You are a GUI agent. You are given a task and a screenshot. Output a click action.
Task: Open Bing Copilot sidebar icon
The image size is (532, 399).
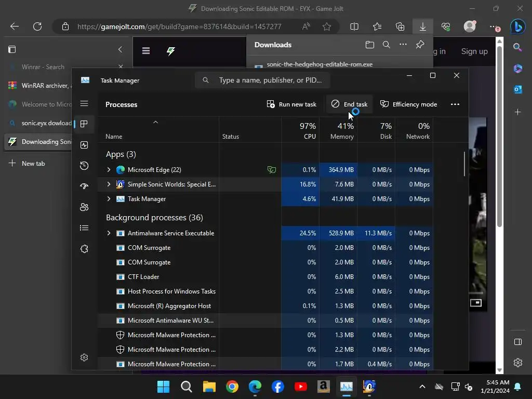[x=518, y=26]
